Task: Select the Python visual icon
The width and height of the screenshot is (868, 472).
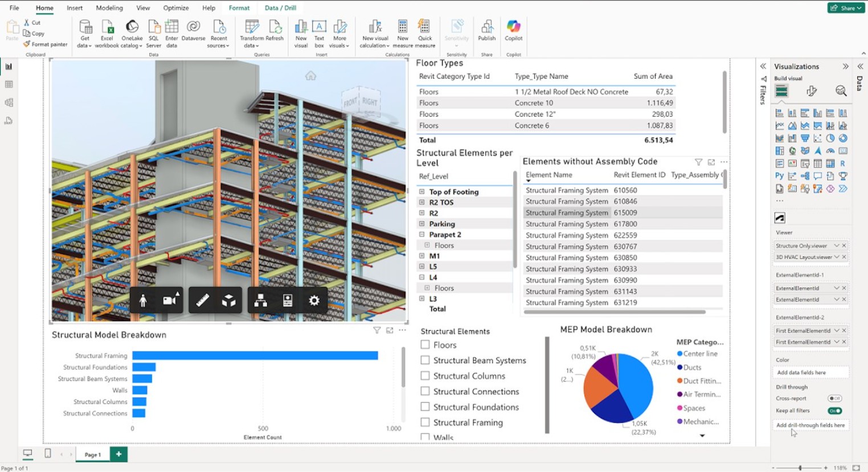Action: (x=779, y=175)
